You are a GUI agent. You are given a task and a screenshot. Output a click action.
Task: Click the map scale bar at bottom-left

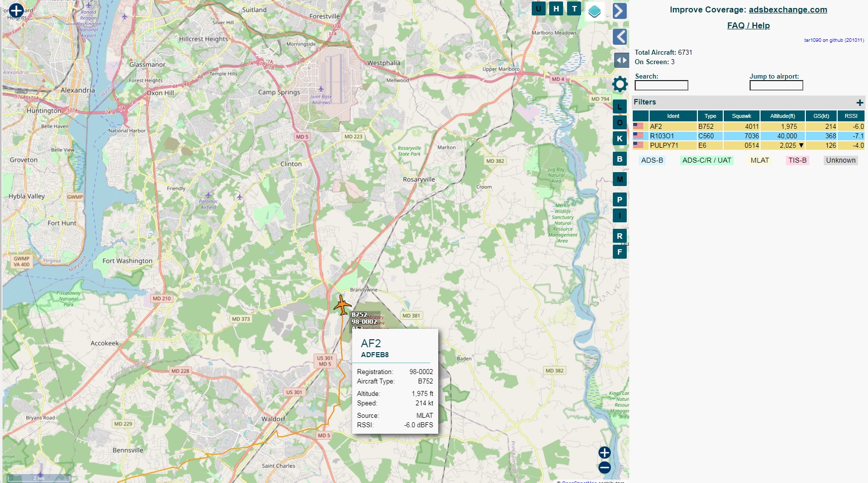(39, 478)
